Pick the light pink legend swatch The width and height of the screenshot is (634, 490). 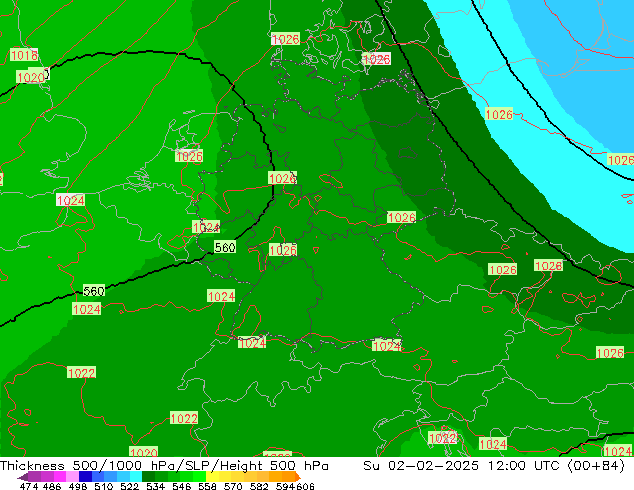pos(72,477)
